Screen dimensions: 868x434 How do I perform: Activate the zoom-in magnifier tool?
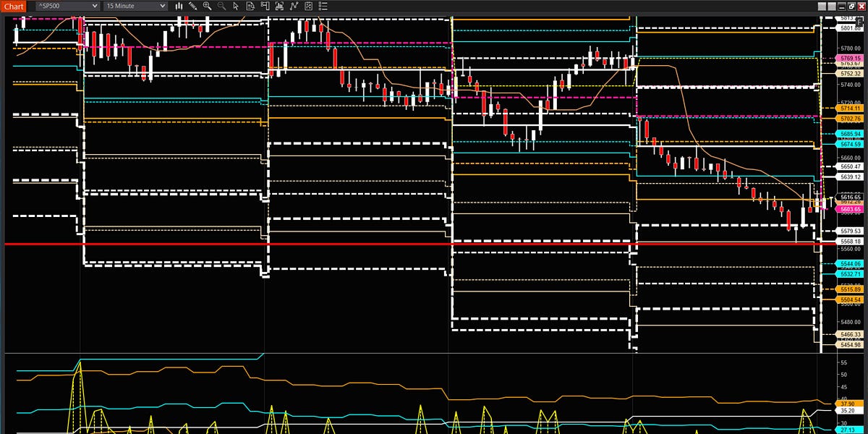pyautogui.click(x=208, y=6)
